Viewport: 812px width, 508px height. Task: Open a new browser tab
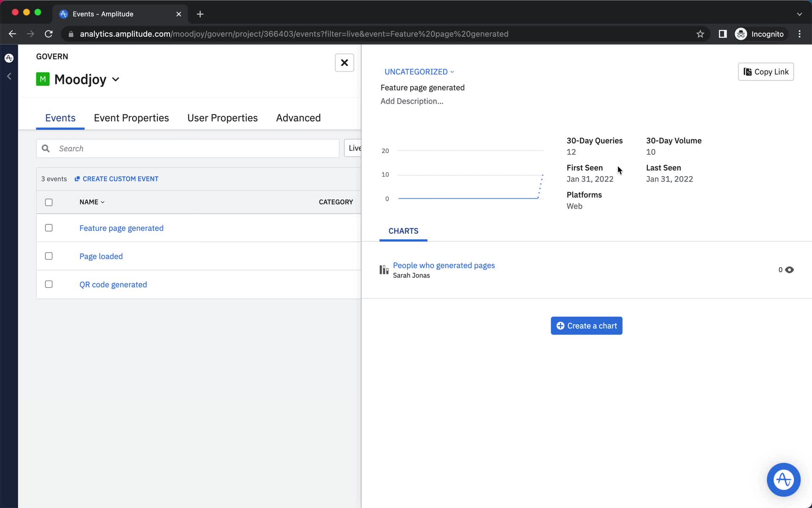pyautogui.click(x=200, y=14)
